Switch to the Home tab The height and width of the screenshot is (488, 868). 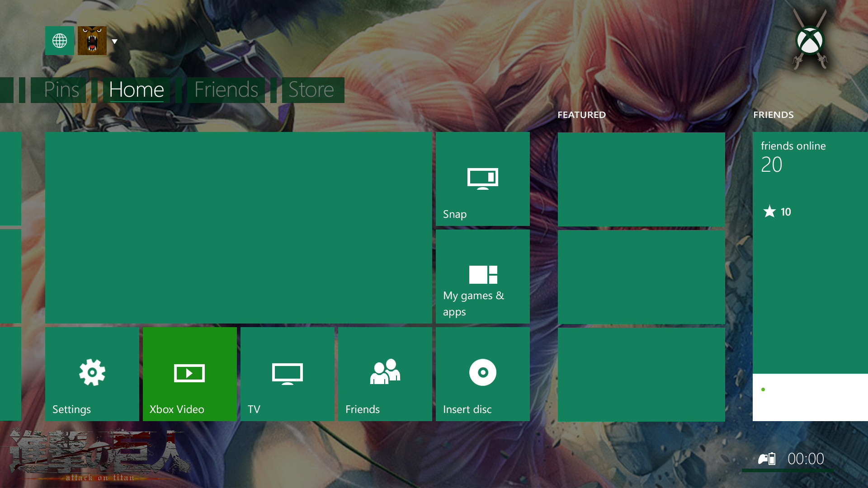[x=136, y=90]
